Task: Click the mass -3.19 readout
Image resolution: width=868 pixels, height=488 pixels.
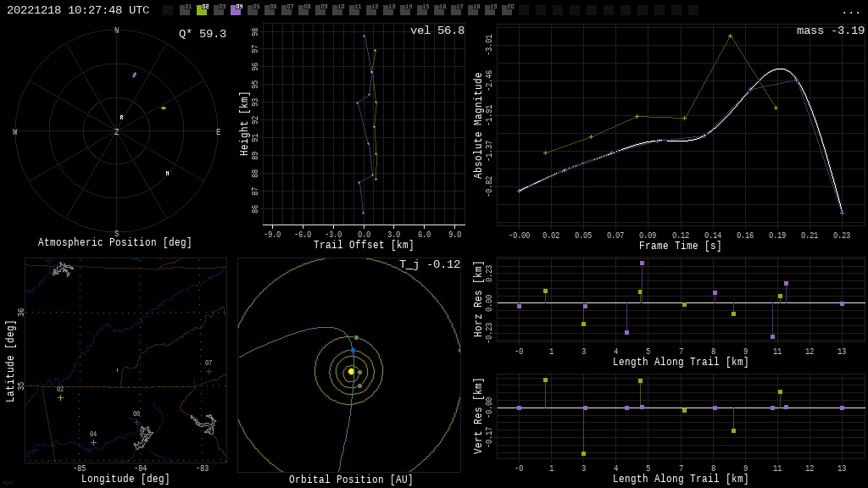Action: pyautogui.click(x=830, y=30)
